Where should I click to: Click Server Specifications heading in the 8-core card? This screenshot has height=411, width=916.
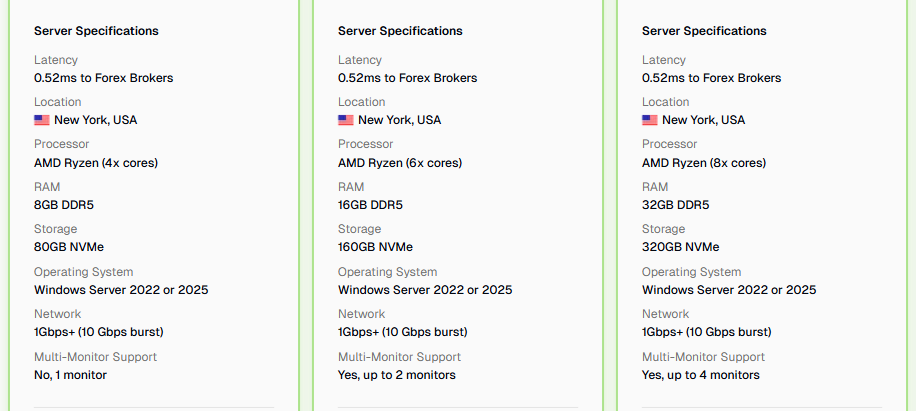pos(705,31)
